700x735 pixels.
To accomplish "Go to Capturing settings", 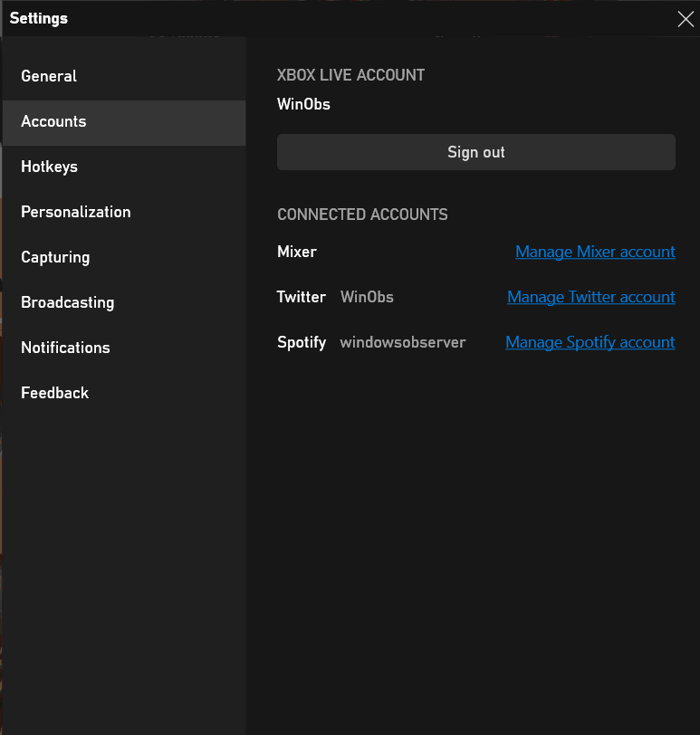I will [x=124, y=257].
